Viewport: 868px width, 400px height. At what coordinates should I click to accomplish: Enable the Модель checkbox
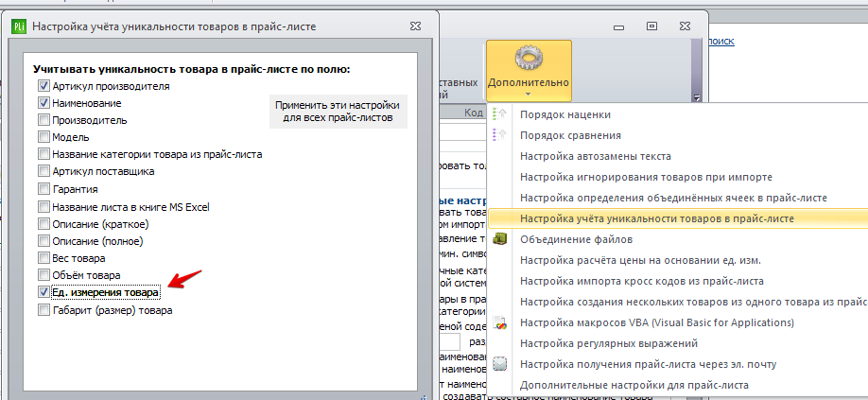[43, 137]
